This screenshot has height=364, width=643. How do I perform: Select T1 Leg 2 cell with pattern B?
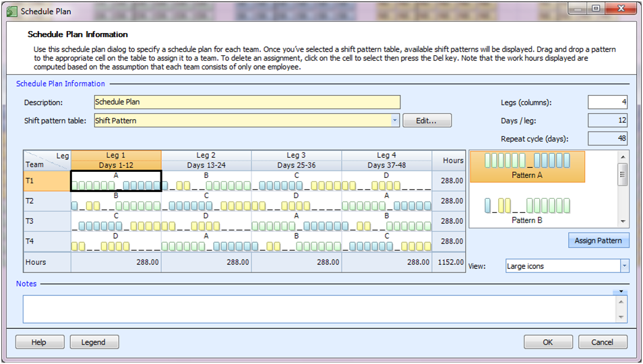[x=206, y=181]
